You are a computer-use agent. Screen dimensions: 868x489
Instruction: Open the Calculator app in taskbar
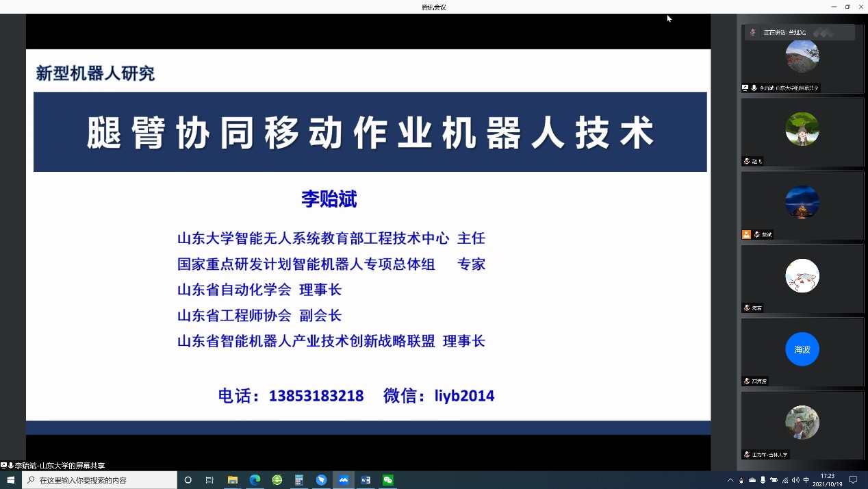(x=299, y=480)
